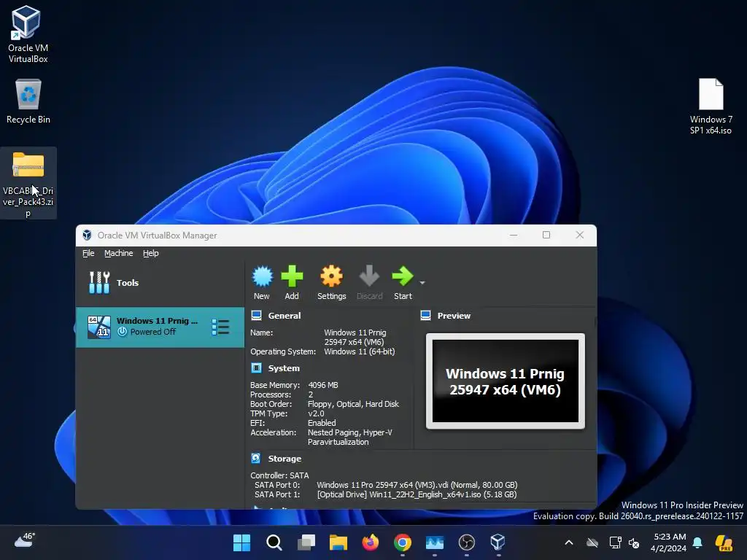
Task: Click the Floppy, Optical, Hard Disk boot order
Action: 353,404
